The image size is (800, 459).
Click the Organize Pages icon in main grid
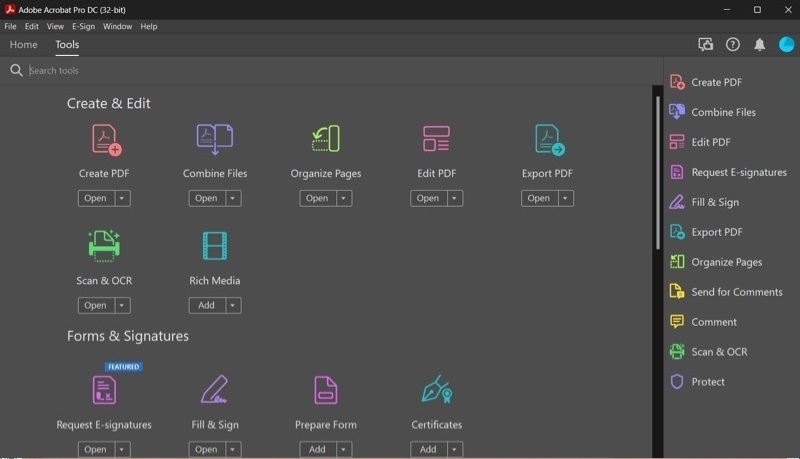[x=326, y=139]
